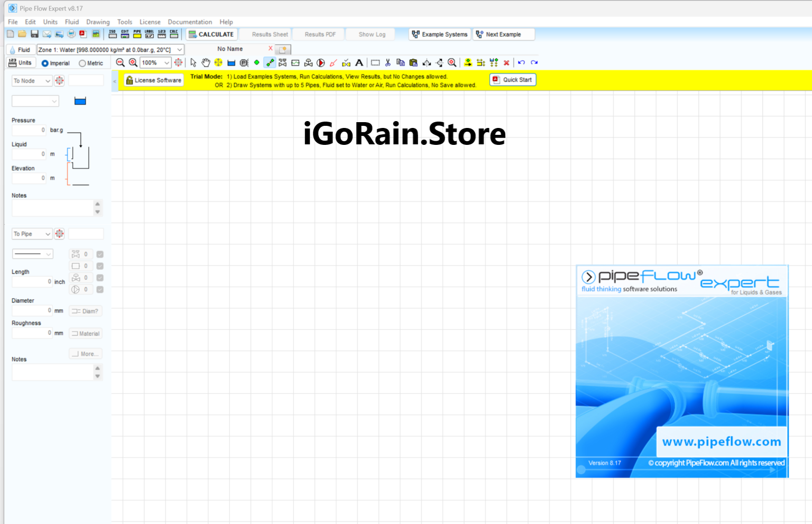Toggle the checkbox beside valve fittings count
812x524 pixels.
point(100,254)
